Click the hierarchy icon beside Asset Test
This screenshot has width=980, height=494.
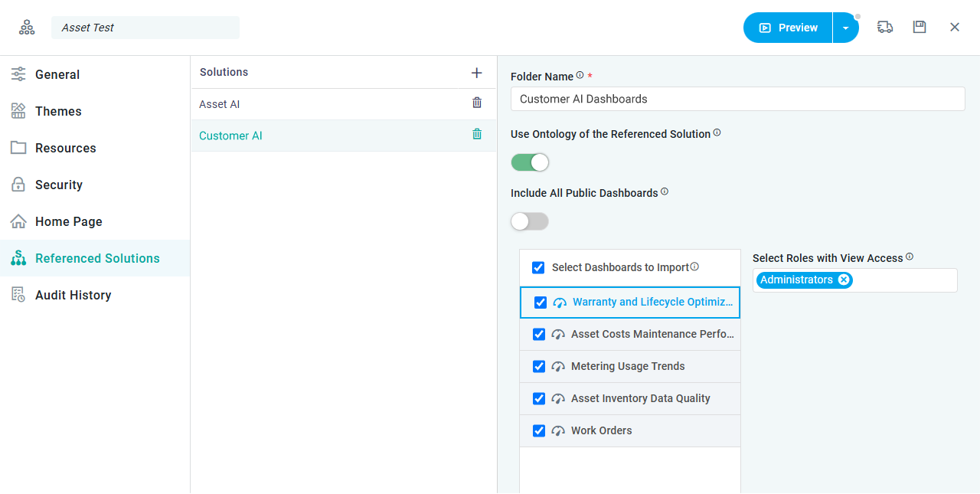pyautogui.click(x=27, y=28)
